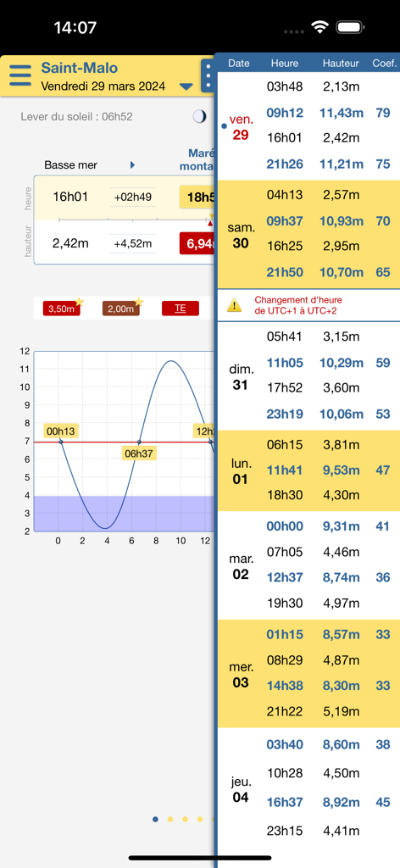Tap coefficient 53 on Sunday
The width and height of the screenshot is (400, 868).
click(383, 414)
